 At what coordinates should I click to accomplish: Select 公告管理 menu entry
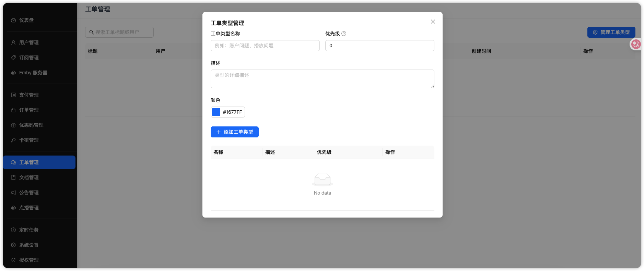29,193
